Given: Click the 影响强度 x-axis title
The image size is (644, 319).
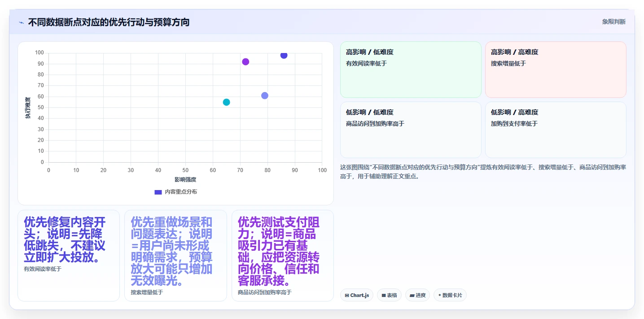Looking at the screenshot, I should click(185, 180).
